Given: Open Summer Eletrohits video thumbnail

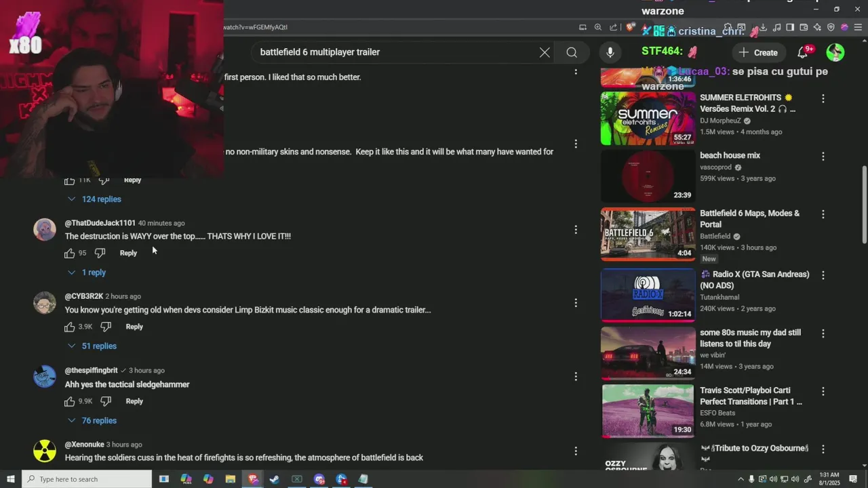Looking at the screenshot, I should [648, 119].
